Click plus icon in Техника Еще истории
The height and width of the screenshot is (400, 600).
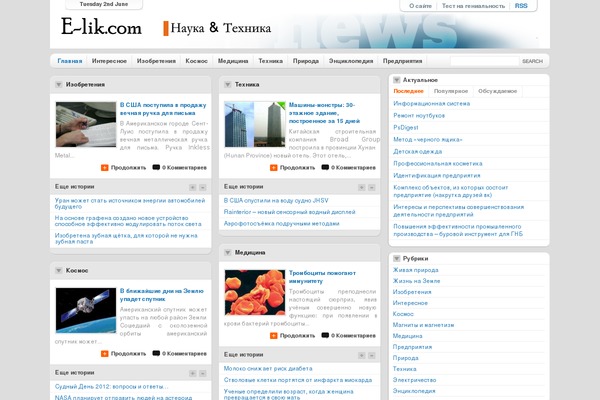tap(362, 187)
